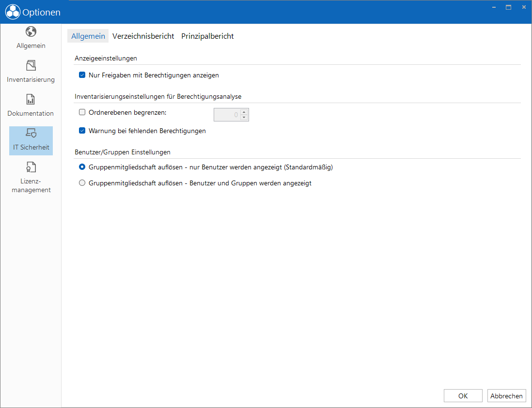This screenshot has height=408, width=532.
Task: Open the Lizenzmanagement certificate icon
Action: click(x=31, y=167)
